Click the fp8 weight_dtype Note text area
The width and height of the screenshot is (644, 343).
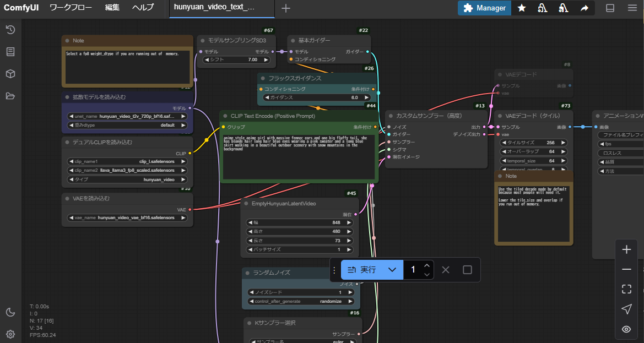[x=127, y=67]
